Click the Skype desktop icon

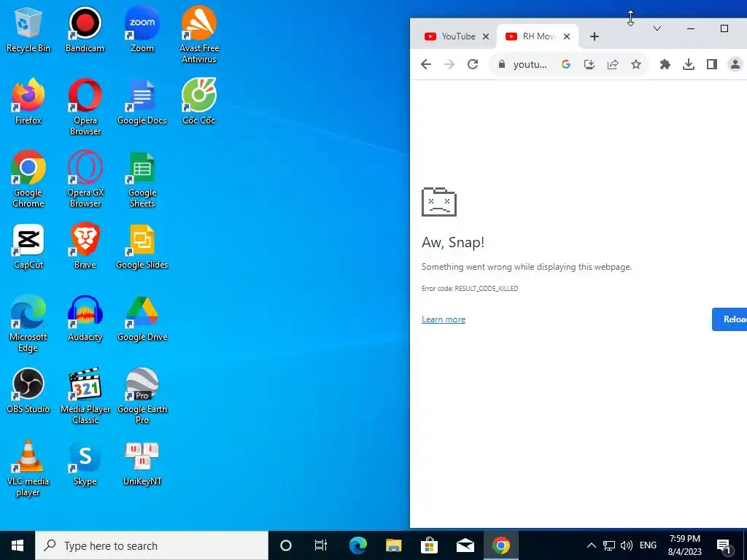click(85, 463)
